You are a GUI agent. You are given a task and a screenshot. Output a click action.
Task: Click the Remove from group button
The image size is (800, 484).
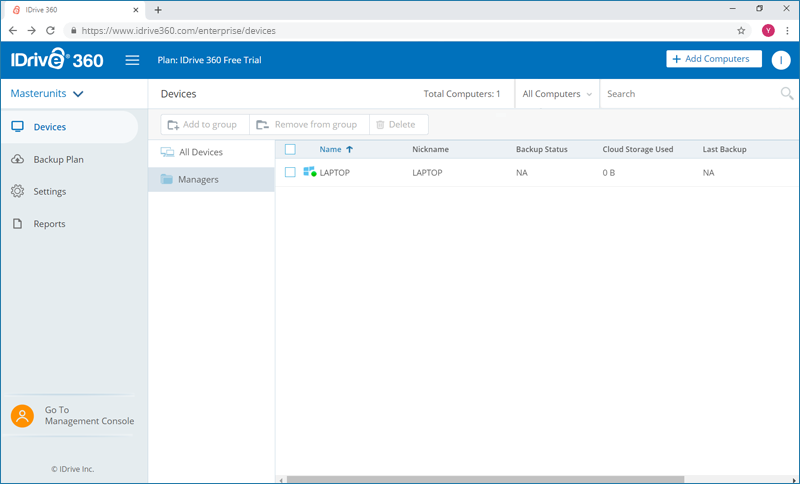click(310, 124)
